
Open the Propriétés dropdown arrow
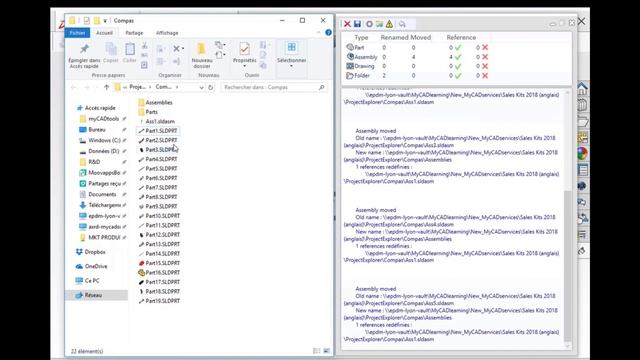pyautogui.click(x=244, y=66)
